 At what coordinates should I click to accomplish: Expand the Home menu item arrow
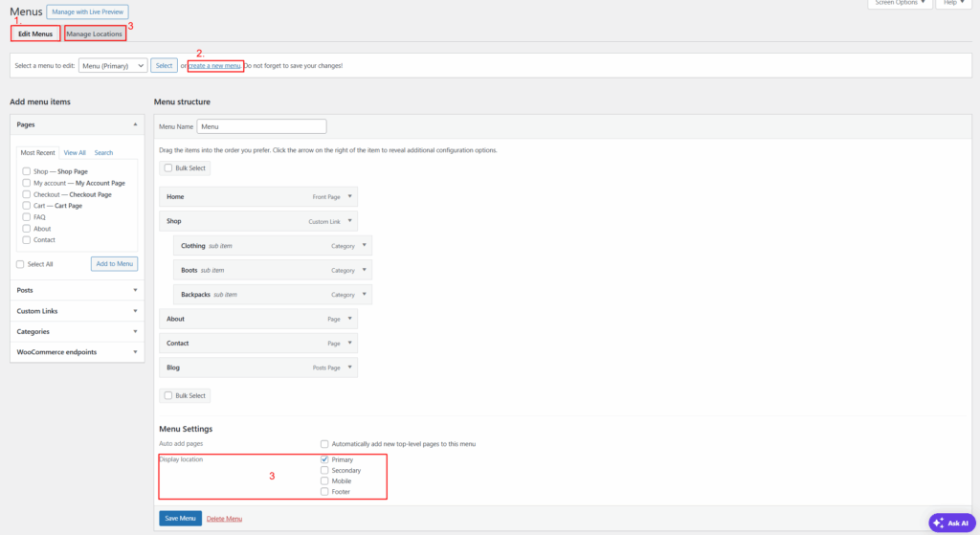(350, 196)
